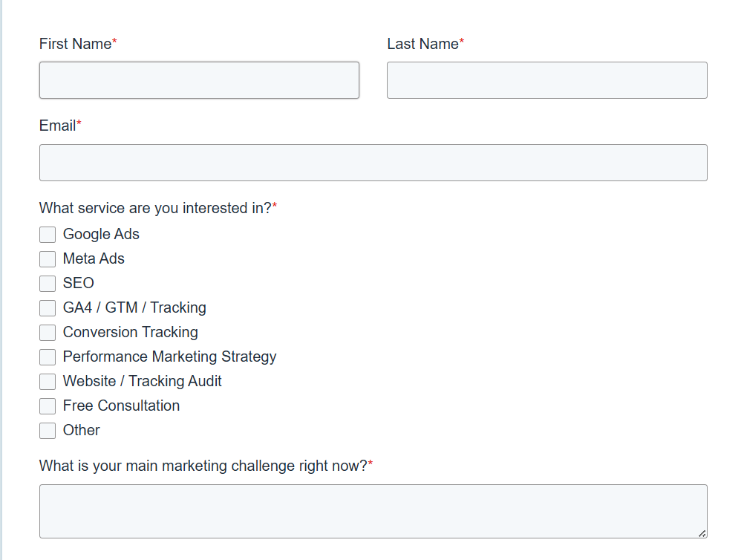Check the Conversion Tracking option
This screenshot has height=560, width=744.
click(48, 333)
